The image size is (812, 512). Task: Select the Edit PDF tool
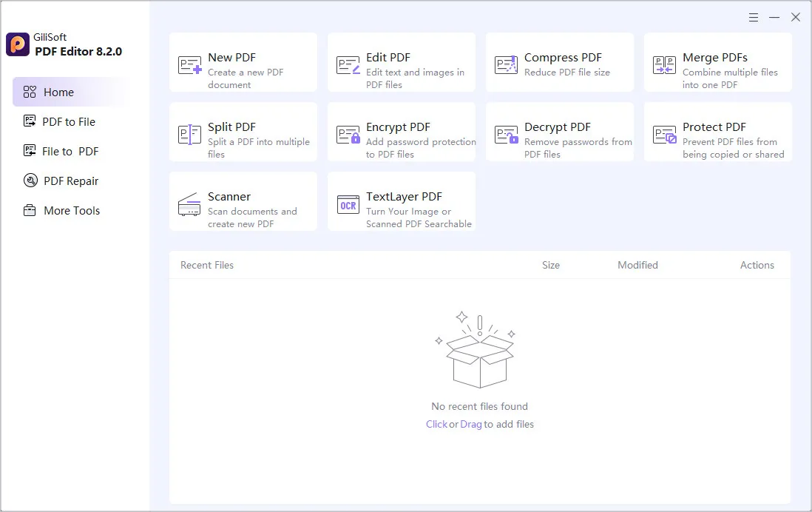coord(401,62)
